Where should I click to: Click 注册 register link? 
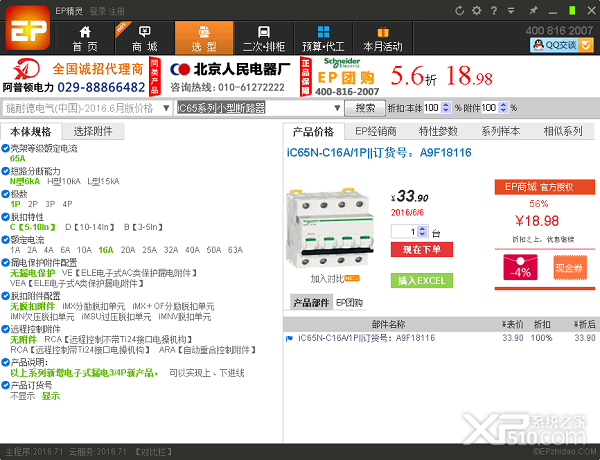coord(116,11)
